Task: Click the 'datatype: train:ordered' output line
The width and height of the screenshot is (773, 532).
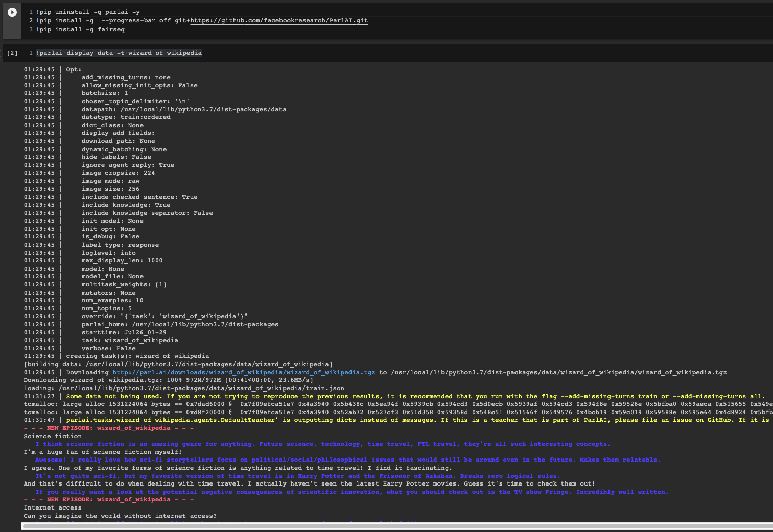Action: (126, 117)
